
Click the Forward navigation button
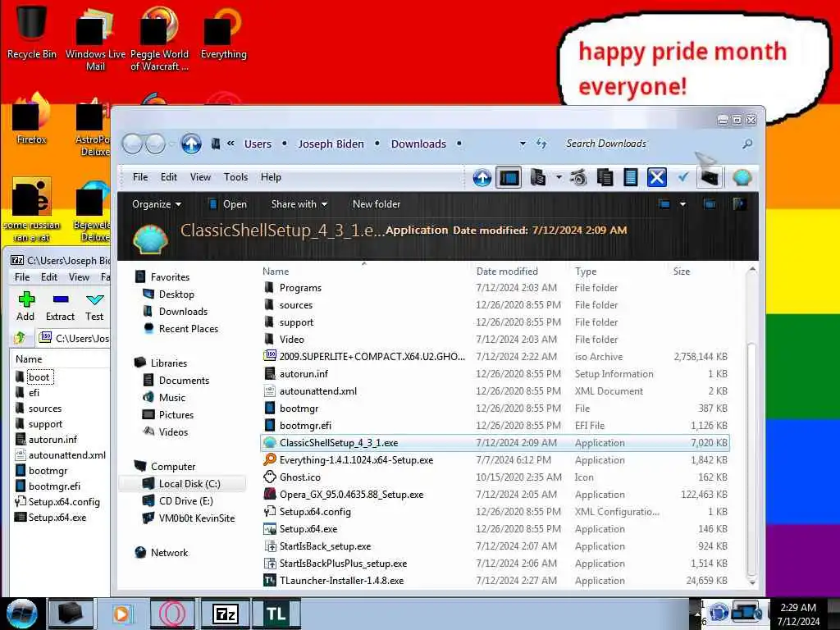[x=155, y=144]
